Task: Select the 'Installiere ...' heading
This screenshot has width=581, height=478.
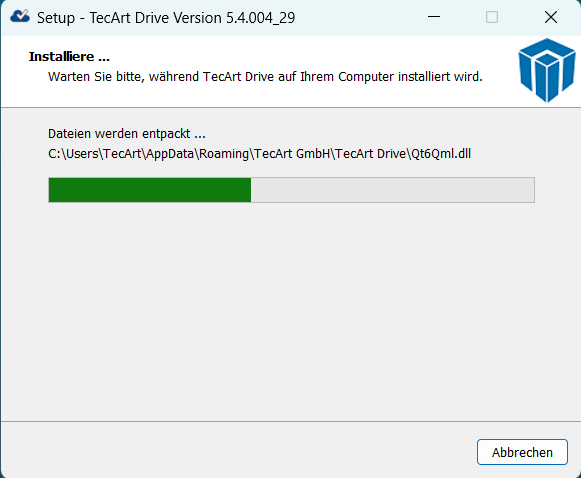Action: tap(69, 57)
